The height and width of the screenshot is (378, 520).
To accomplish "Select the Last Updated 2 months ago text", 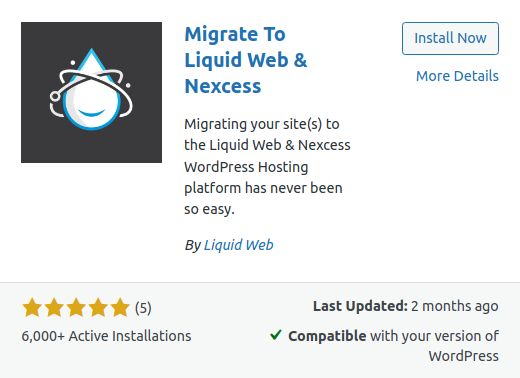I will click(x=406, y=306).
